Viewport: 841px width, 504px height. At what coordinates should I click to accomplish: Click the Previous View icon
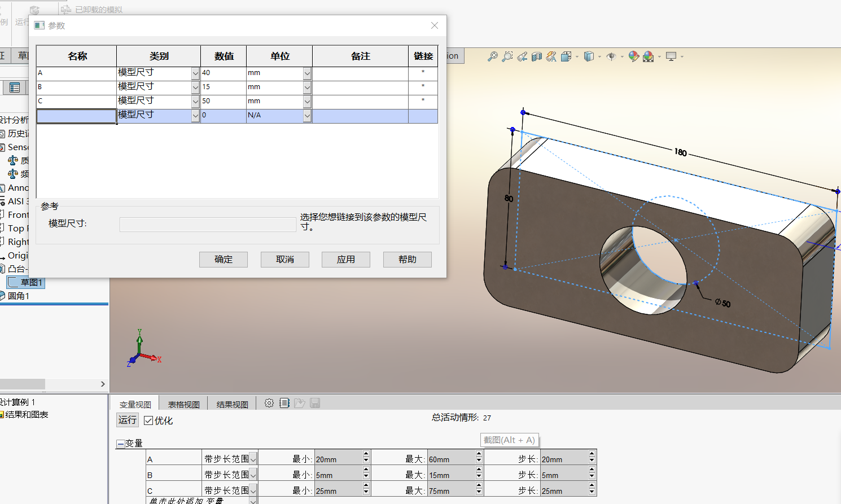[x=522, y=56]
